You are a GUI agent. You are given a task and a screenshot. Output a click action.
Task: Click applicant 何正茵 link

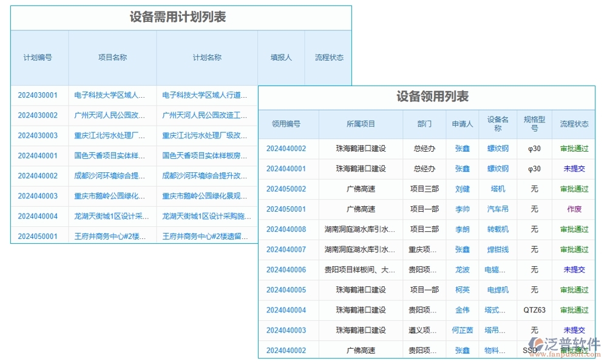coord(462,330)
